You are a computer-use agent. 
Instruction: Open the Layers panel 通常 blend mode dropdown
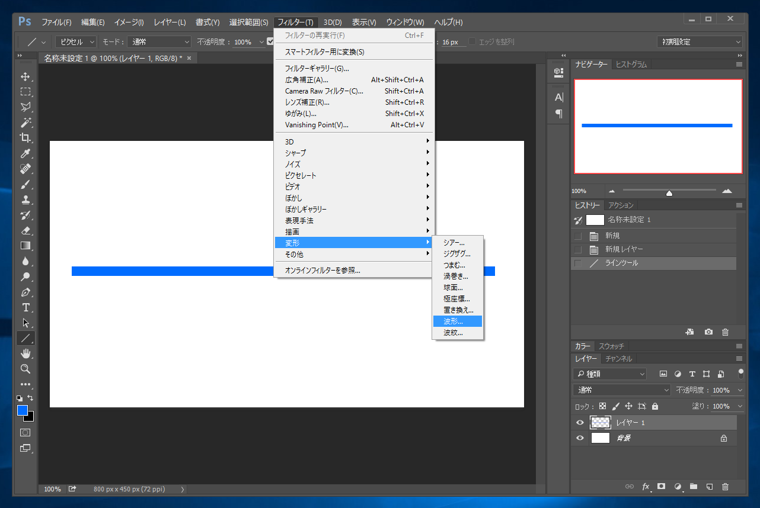point(622,390)
